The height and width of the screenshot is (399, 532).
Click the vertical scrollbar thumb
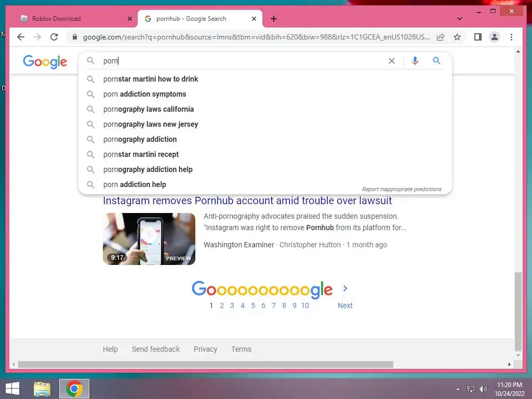point(518,311)
